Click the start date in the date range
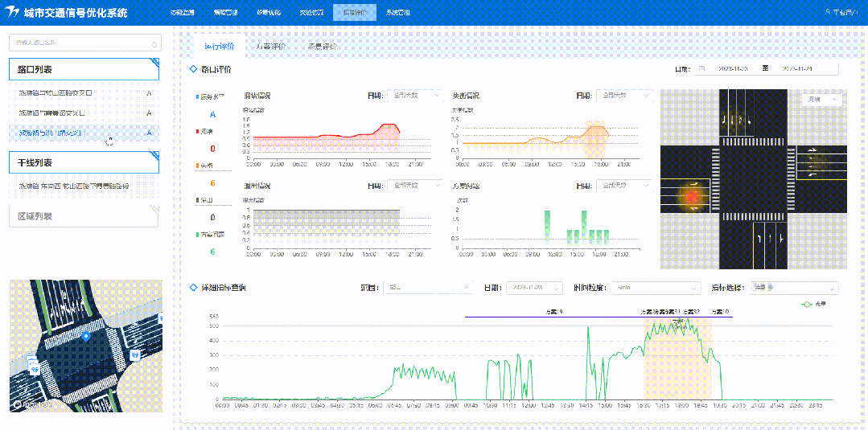This screenshot has width=868, height=430. (x=733, y=69)
